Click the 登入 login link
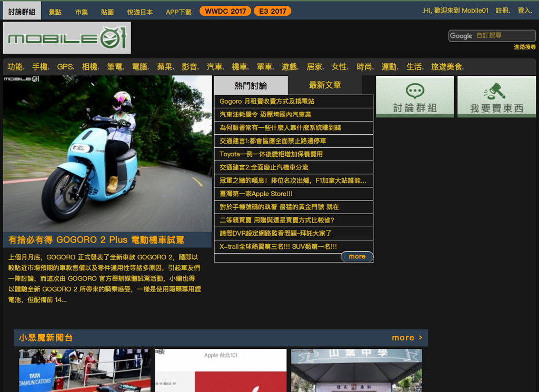539x392 pixels. tap(525, 11)
